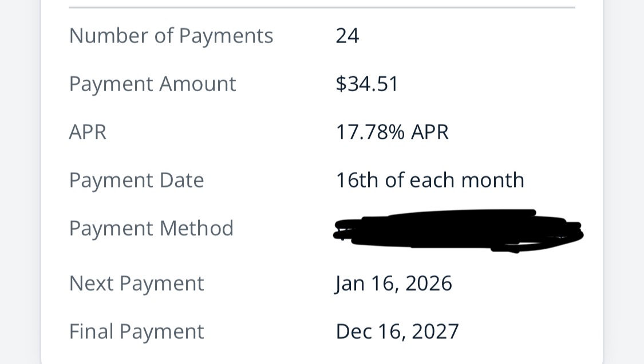Click the Next Payment label
This screenshot has height=364, width=644.
[136, 284]
